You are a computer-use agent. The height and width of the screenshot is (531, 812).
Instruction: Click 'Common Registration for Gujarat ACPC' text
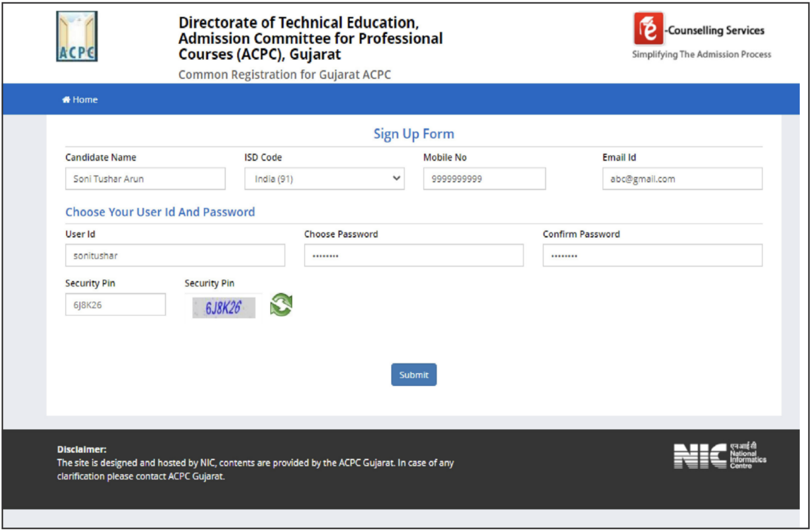[285, 75]
